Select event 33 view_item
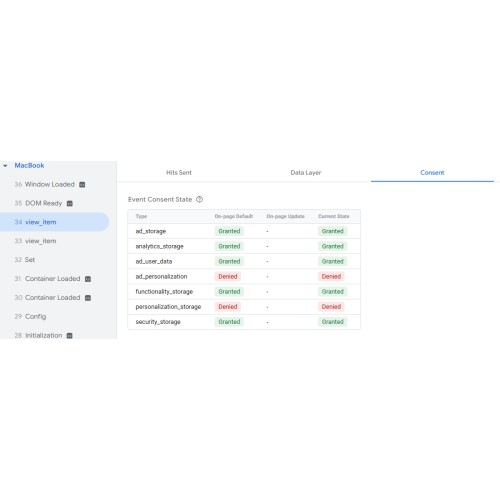500x500 pixels. pyautogui.click(x=35, y=241)
